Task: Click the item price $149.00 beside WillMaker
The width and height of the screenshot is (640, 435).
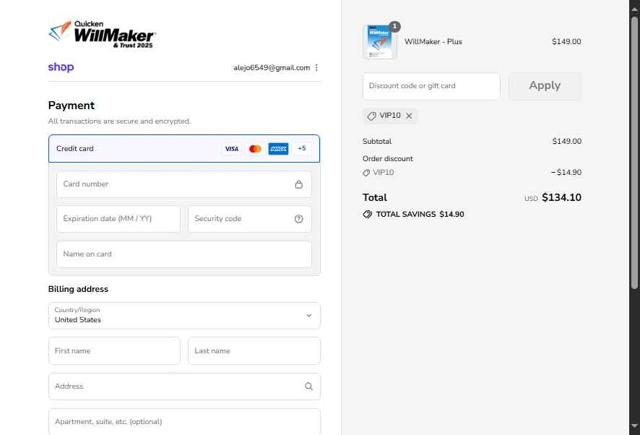Action: pyautogui.click(x=566, y=42)
